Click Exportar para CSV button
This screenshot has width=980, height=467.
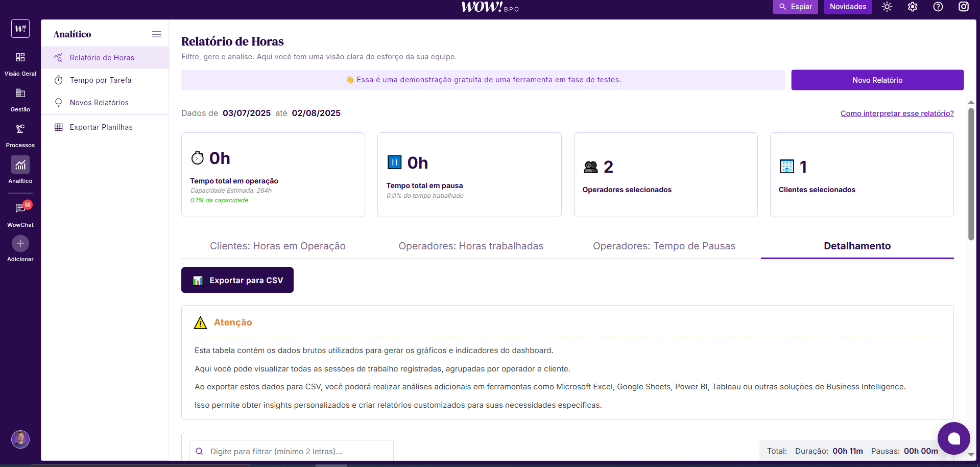(x=237, y=281)
